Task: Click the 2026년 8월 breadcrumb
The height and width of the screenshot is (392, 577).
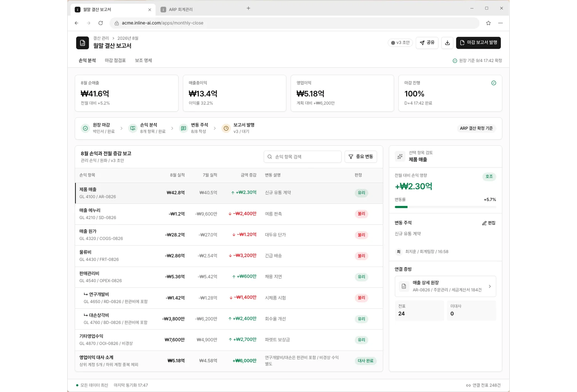Action: [128, 38]
